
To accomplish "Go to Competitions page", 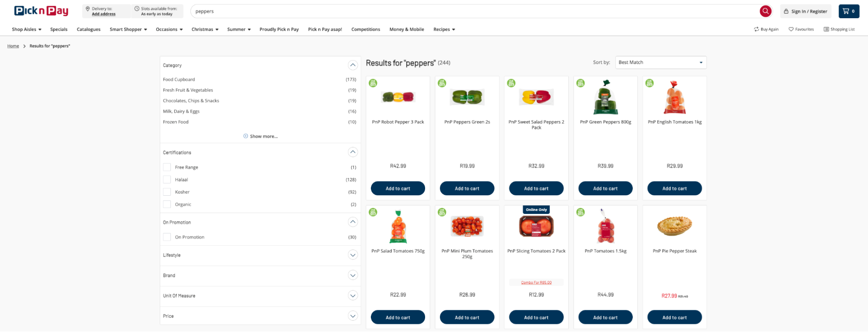I will pos(366,30).
